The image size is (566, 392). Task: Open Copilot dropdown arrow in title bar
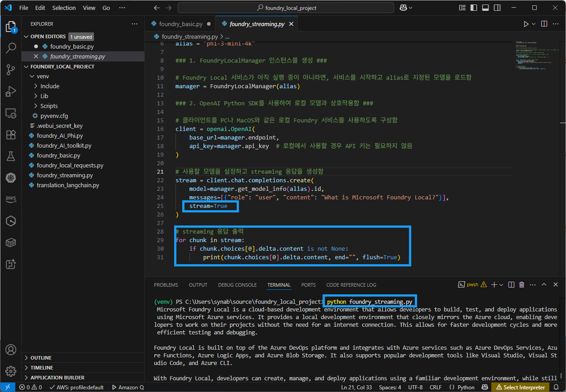coord(411,8)
